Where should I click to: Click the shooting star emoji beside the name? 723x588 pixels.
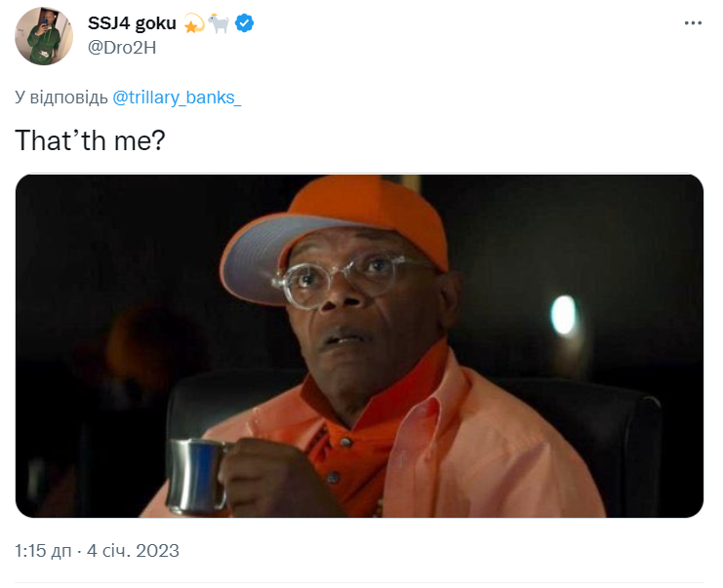click(193, 23)
